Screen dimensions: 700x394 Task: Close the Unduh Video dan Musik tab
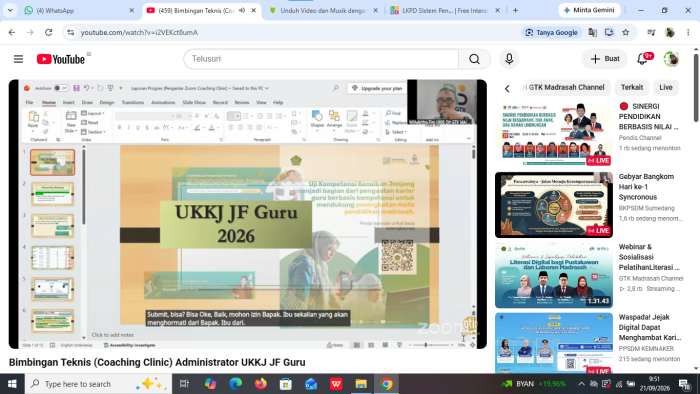coord(375,10)
